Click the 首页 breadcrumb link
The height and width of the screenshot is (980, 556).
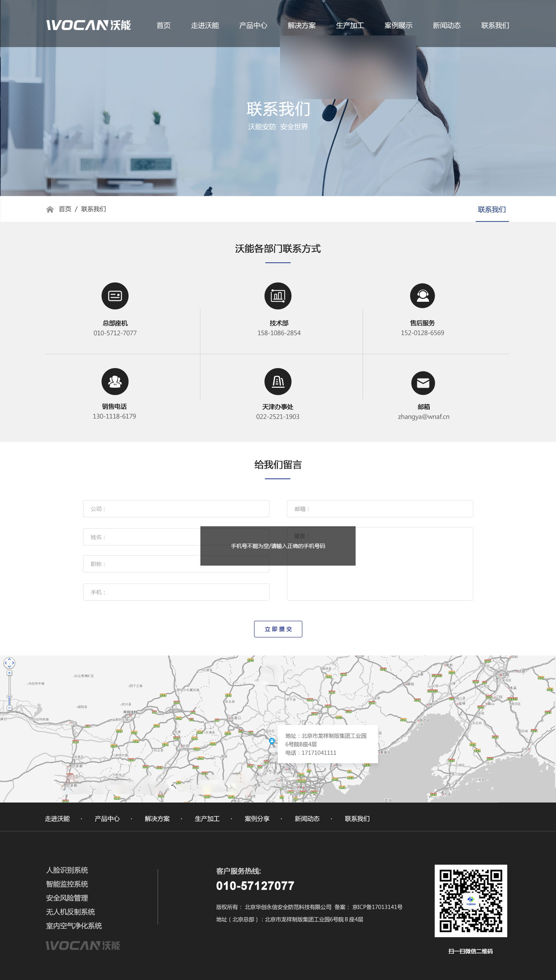(65, 209)
